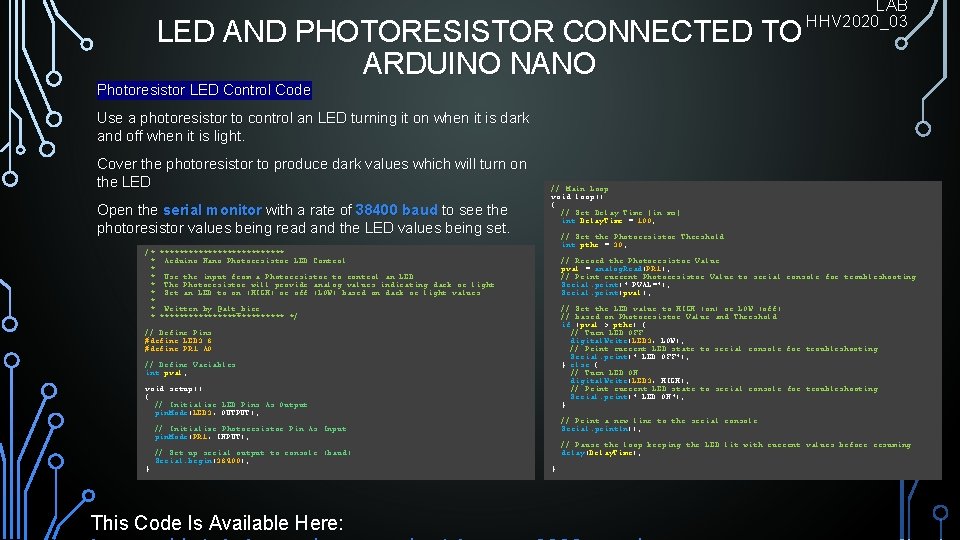Click the "This Code Is Available Here:" text
This screenshot has height=540, width=960.
217,523
